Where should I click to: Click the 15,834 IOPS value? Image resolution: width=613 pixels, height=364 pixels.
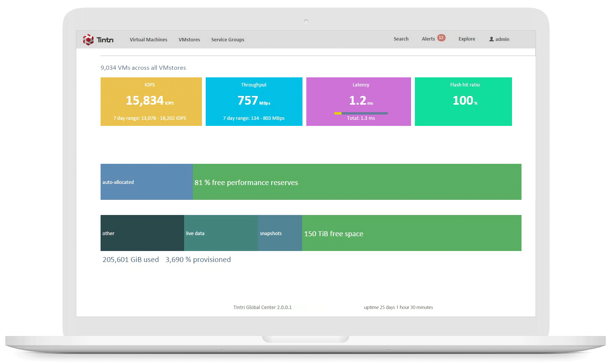pyautogui.click(x=150, y=100)
